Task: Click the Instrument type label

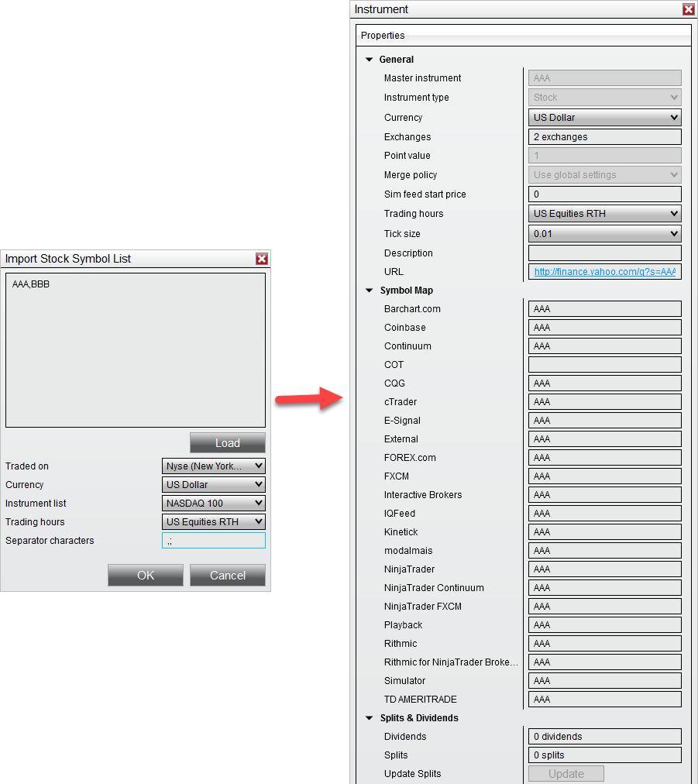Action: coord(417,98)
